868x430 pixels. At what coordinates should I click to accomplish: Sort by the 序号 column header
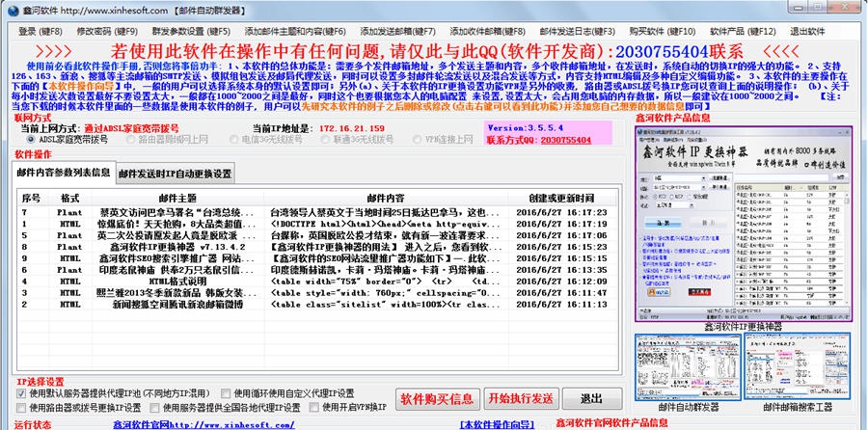pyautogui.click(x=31, y=198)
